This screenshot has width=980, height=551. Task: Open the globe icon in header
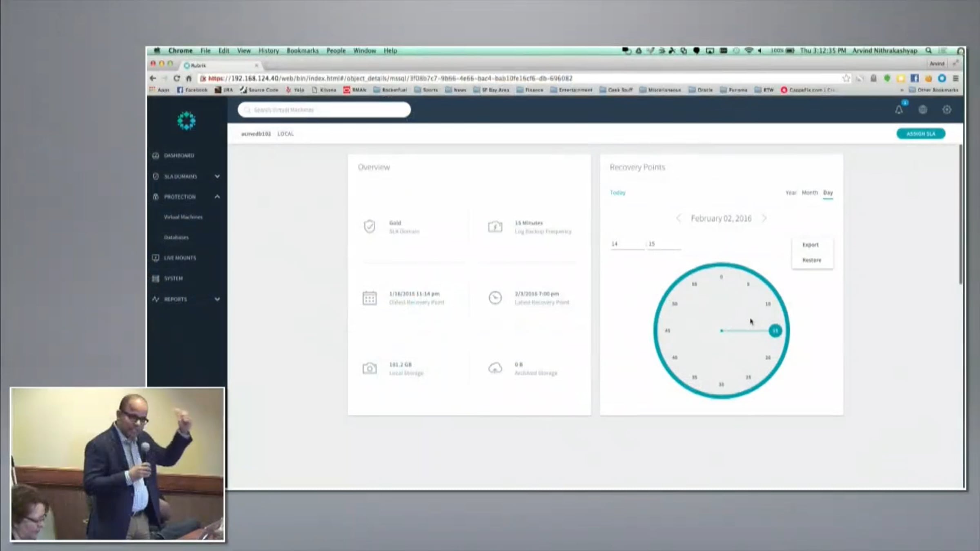[x=923, y=109]
